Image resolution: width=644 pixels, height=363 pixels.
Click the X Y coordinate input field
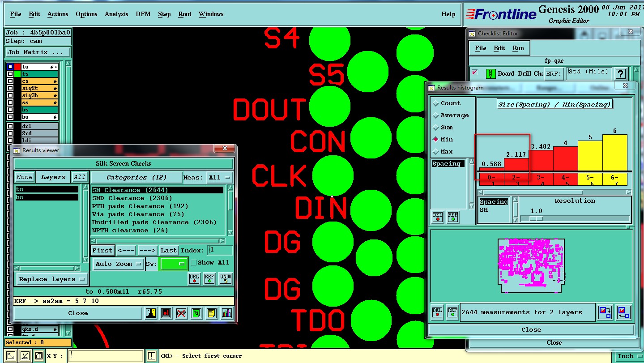pos(107,356)
